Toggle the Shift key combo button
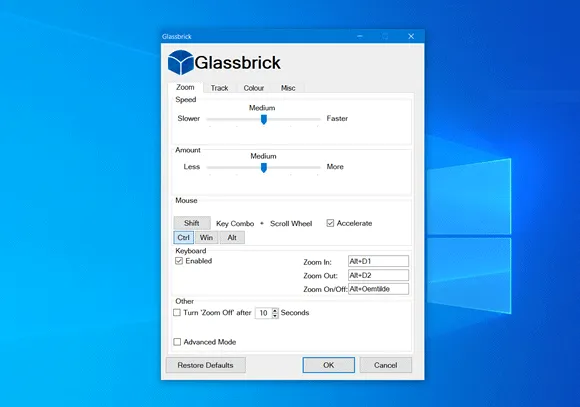The image size is (580, 407). 192,223
